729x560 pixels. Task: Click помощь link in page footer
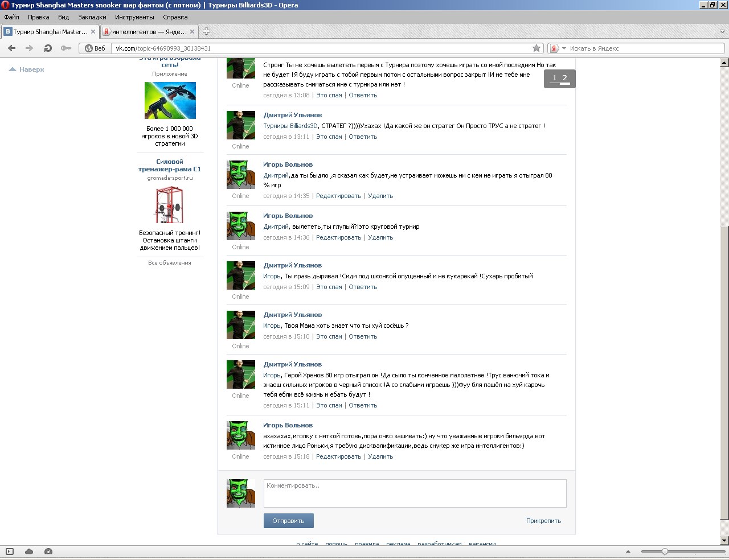[x=336, y=544]
